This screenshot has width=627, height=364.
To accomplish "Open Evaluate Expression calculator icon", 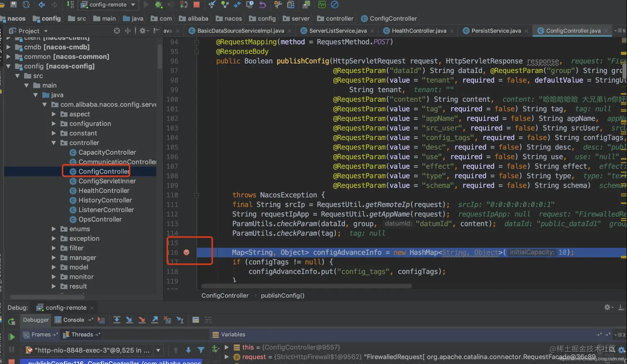I will (x=196, y=320).
